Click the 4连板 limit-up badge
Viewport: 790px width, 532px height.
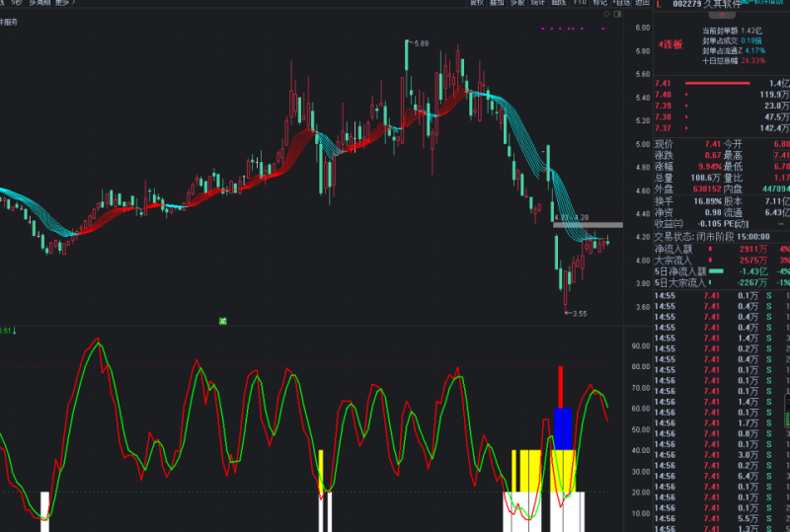[x=671, y=44]
